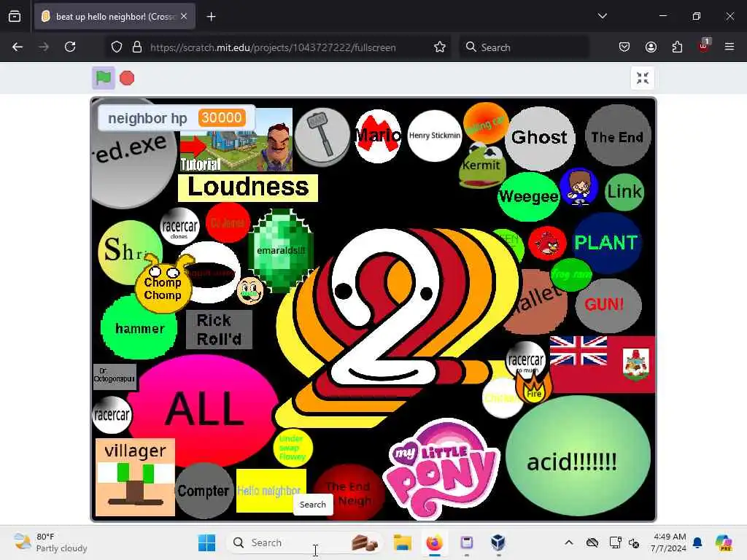This screenshot has height=560, width=747.
Task: Open the Firefox hamburger application menu
Action: point(729,47)
